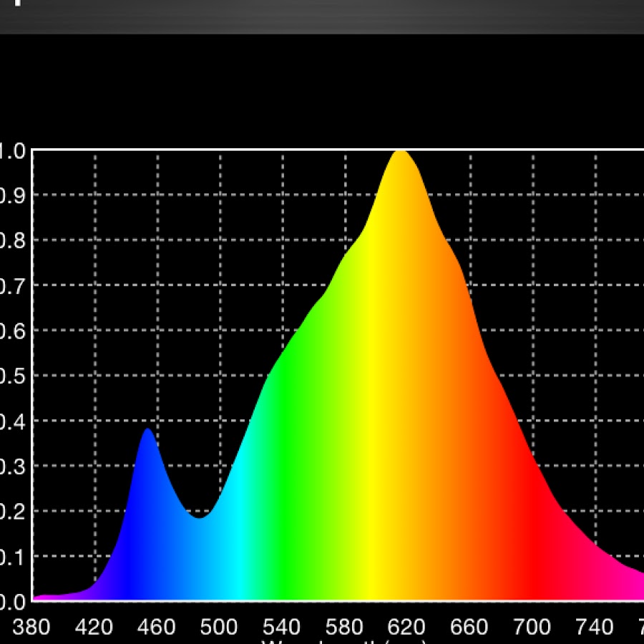The width and height of the screenshot is (644, 644).
Task: Click the 420 wavelength axis label
Action: [x=94, y=627]
